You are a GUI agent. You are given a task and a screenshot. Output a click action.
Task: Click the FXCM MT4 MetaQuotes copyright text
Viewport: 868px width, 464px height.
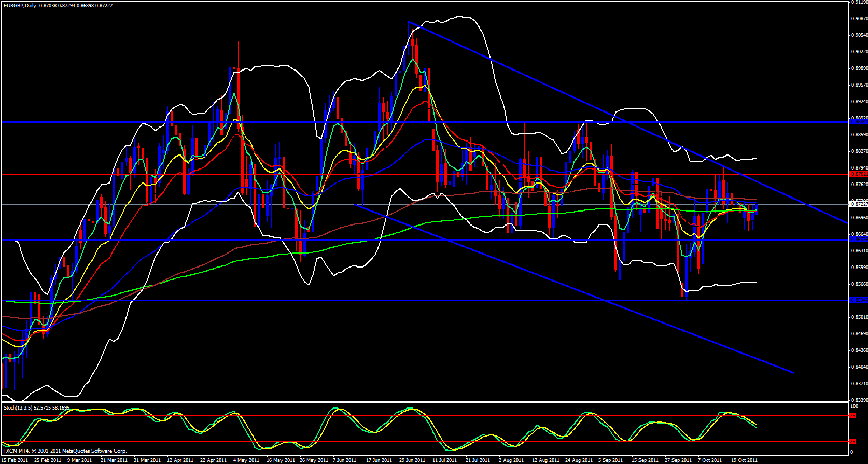coord(65,451)
